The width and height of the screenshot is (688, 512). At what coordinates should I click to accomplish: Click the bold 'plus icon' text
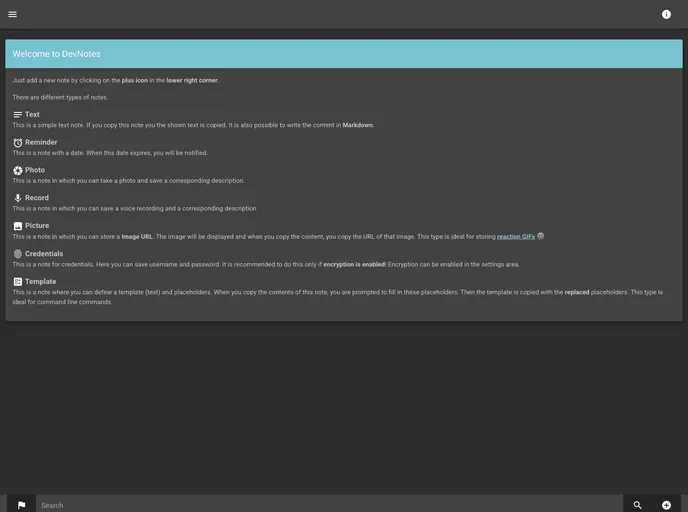tap(135, 80)
